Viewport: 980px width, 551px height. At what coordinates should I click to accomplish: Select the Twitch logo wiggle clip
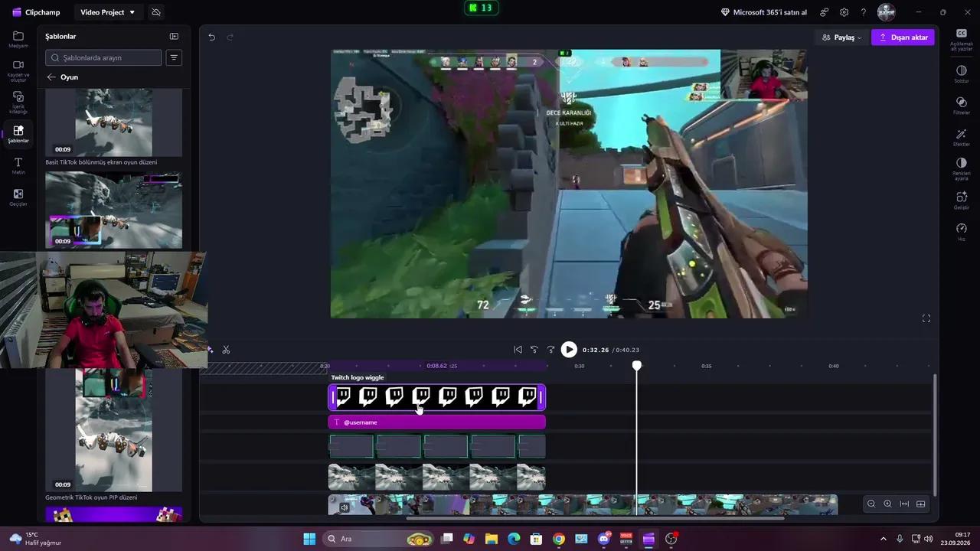[x=437, y=396]
